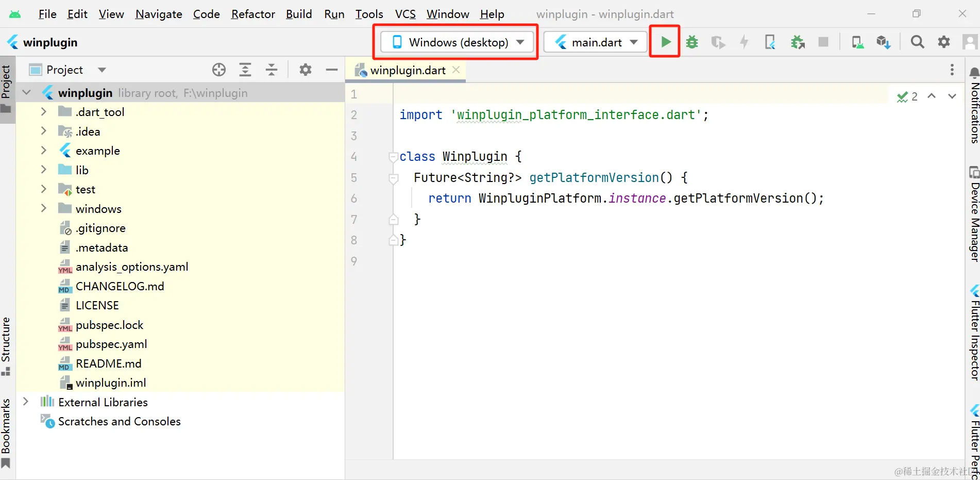
Task: Open the File menu
Action: (x=47, y=14)
